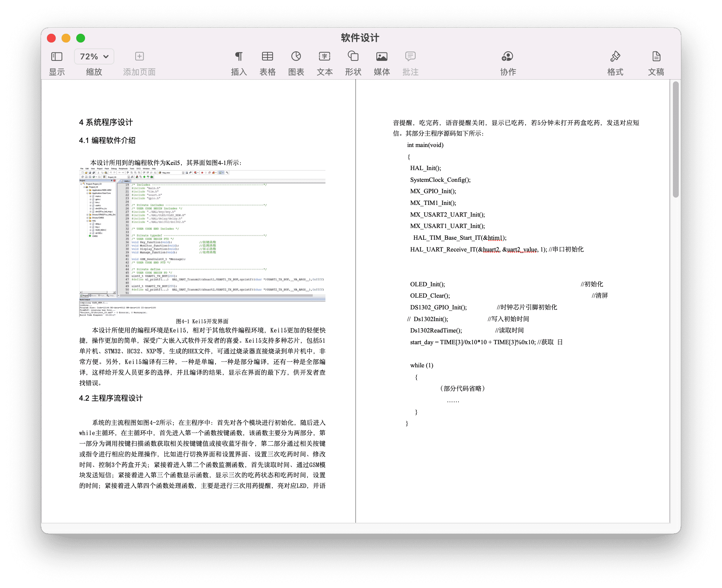
Task: Click the 批注 comment icon
Action: point(410,56)
